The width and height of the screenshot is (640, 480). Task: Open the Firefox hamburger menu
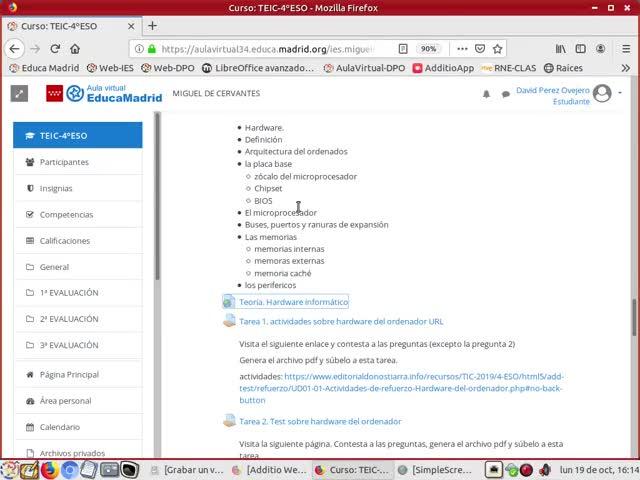[626, 49]
